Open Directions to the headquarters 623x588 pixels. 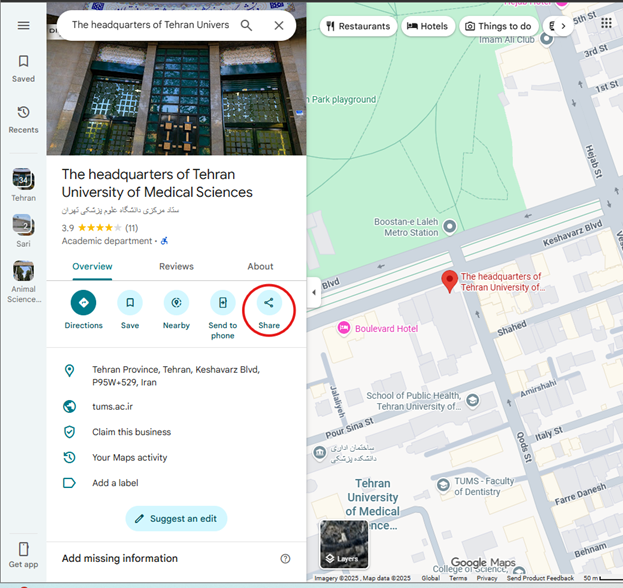pyautogui.click(x=83, y=303)
